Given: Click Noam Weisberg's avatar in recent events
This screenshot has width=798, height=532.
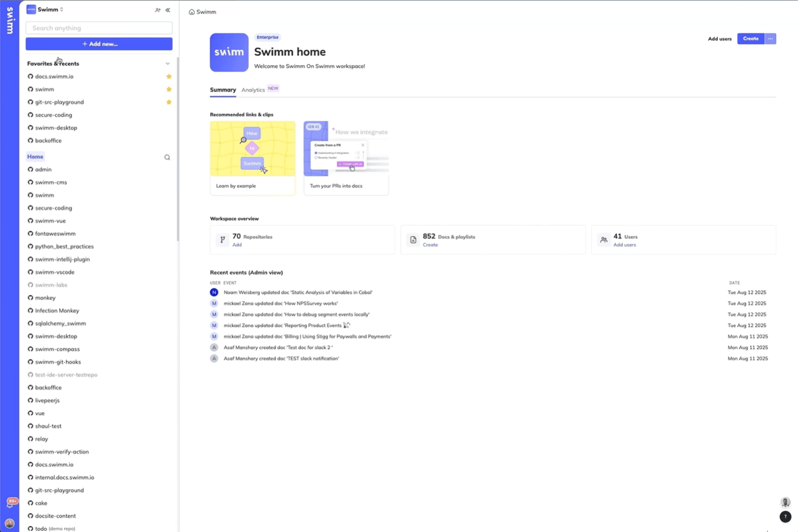Looking at the screenshot, I should (x=214, y=292).
